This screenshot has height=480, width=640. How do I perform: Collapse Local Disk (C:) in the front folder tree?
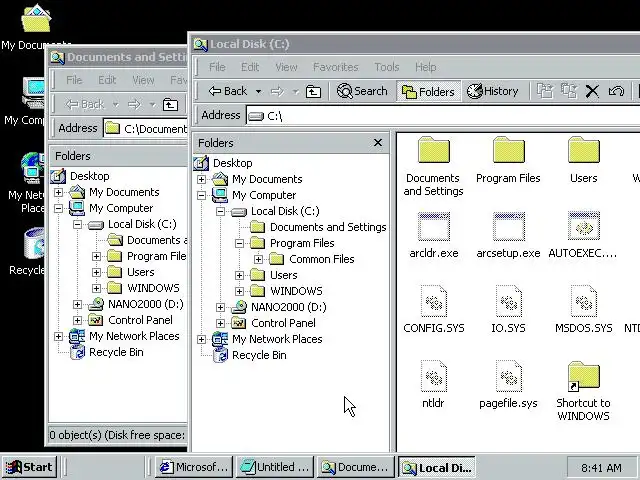click(x=220, y=211)
